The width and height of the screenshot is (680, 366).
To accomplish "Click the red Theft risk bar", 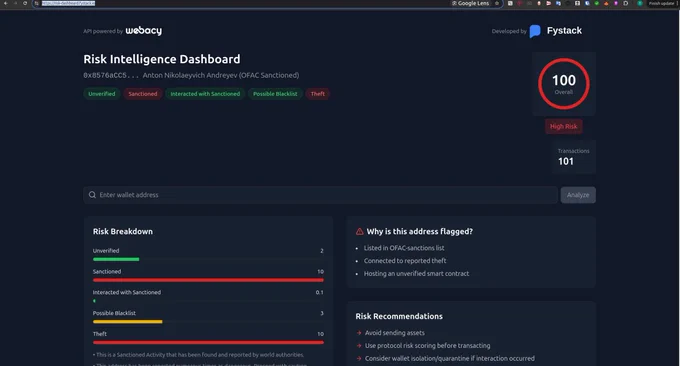I will pos(208,343).
